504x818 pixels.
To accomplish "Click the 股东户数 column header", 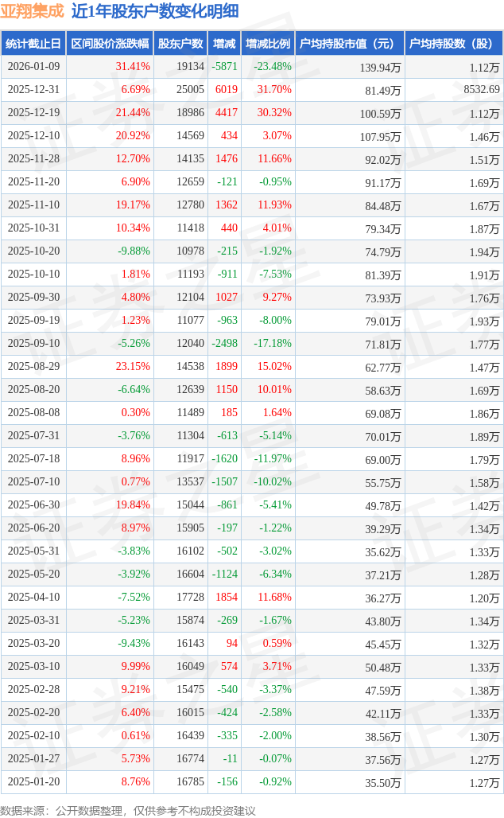I will tap(180, 43).
